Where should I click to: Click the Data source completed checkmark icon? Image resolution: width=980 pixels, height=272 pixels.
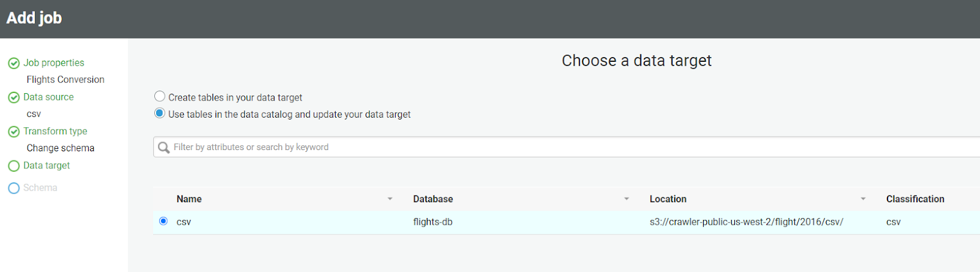pos(13,97)
